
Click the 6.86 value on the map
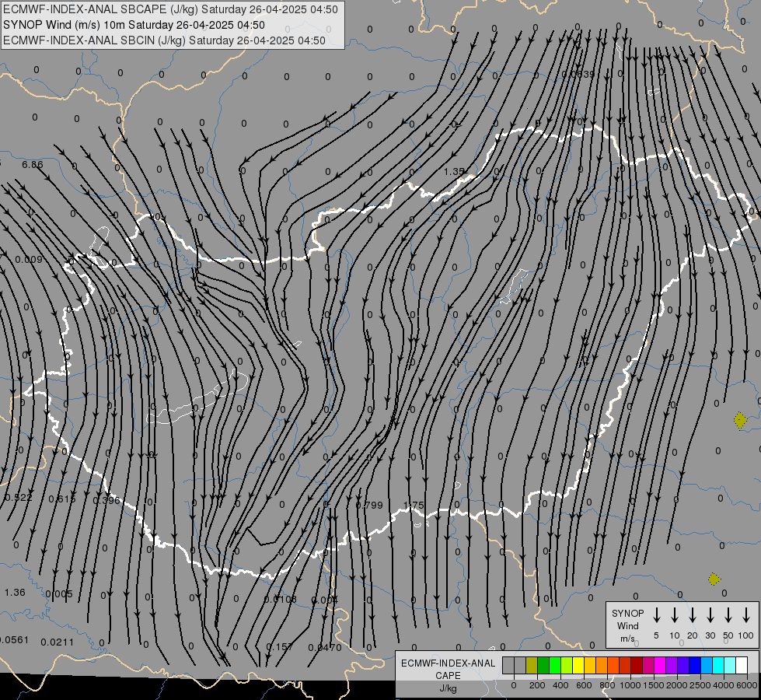tap(33, 164)
